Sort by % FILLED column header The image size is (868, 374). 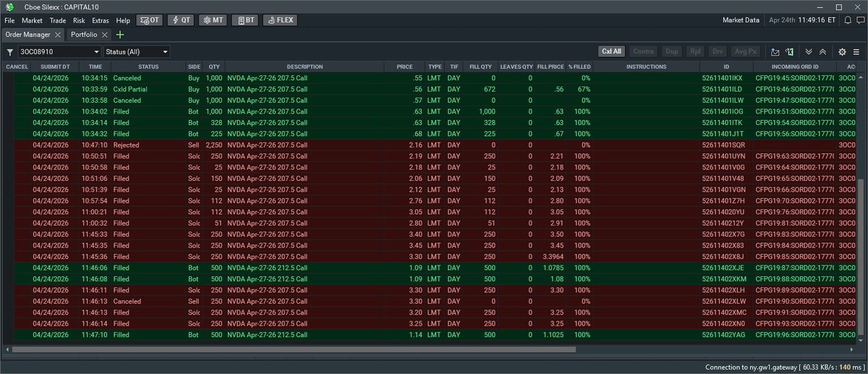point(579,67)
